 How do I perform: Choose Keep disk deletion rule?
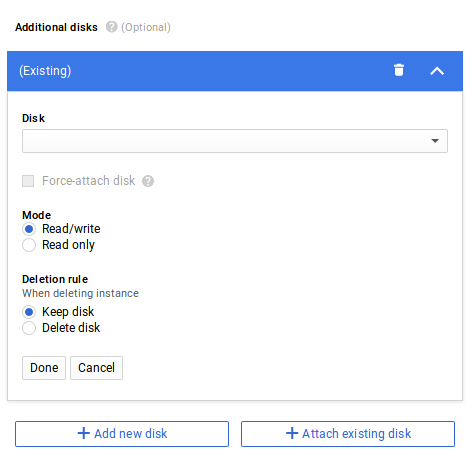pos(29,312)
